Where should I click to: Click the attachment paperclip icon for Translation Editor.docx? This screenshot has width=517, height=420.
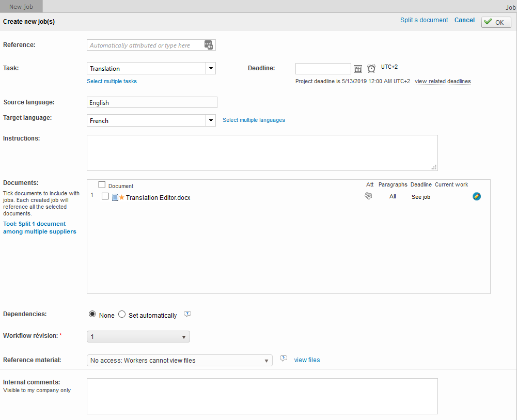tap(368, 196)
